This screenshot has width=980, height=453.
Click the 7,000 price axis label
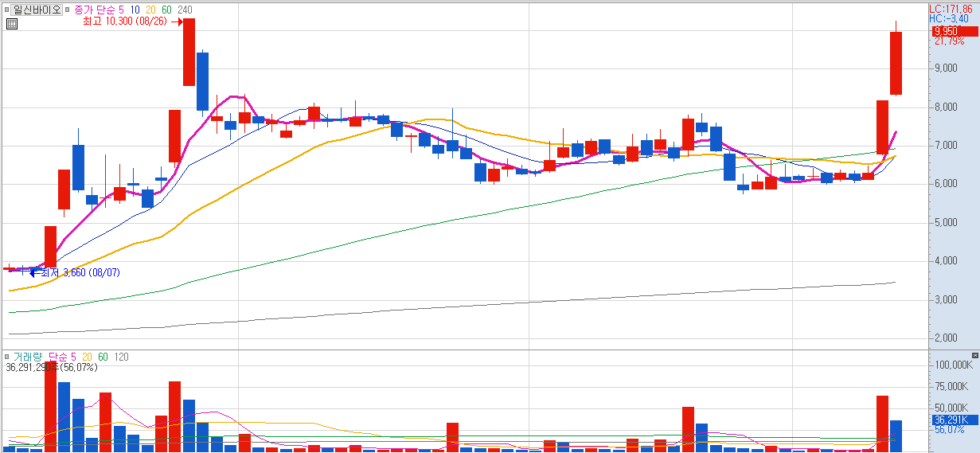tap(945, 146)
